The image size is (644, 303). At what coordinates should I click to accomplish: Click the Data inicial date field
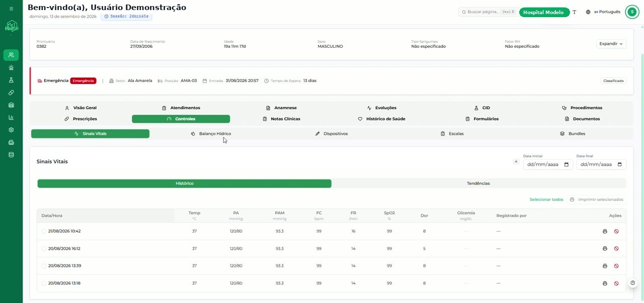tap(548, 165)
